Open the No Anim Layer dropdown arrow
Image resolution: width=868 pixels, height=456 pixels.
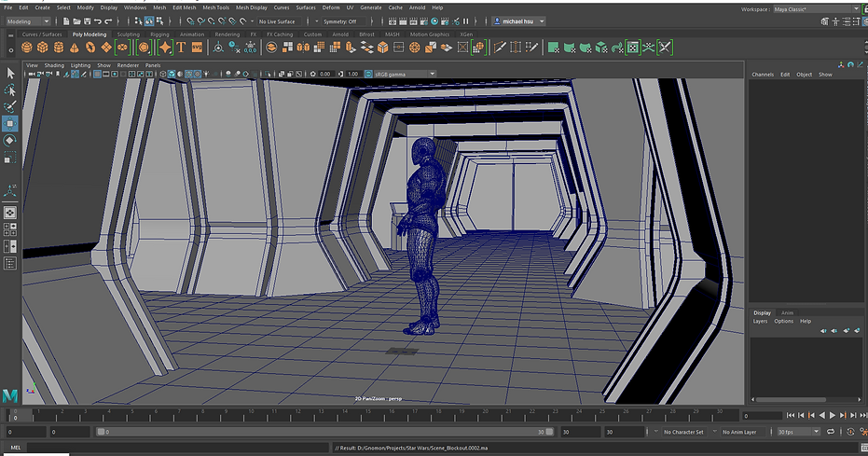pyautogui.click(x=715, y=432)
